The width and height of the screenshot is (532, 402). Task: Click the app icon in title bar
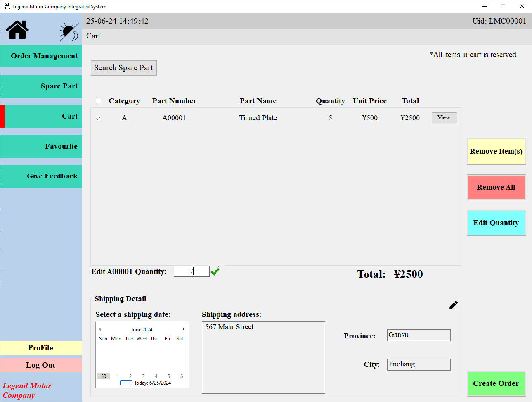click(x=7, y=6)
